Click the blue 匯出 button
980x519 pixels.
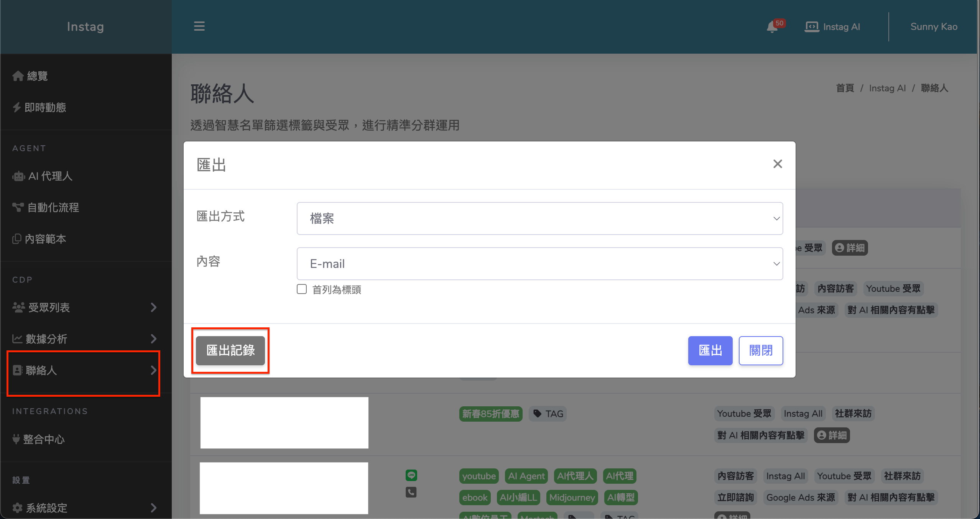tap(710, 350)
